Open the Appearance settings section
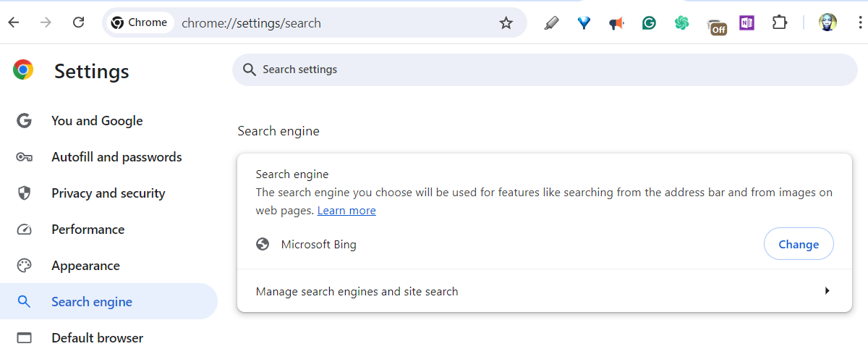868x362 pixels. pyautogui.click(x=85, y=266)
